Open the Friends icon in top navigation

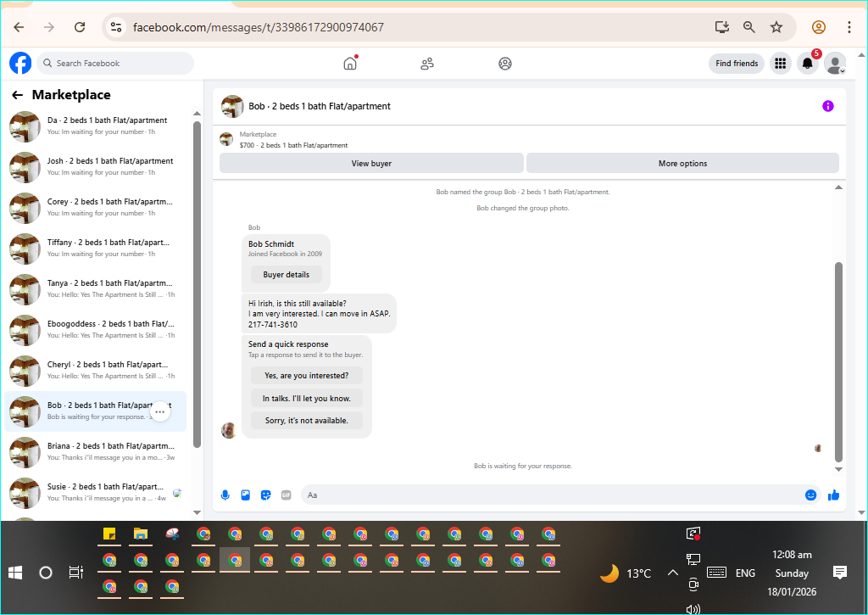pyautogui.click(x=427, y=64)
